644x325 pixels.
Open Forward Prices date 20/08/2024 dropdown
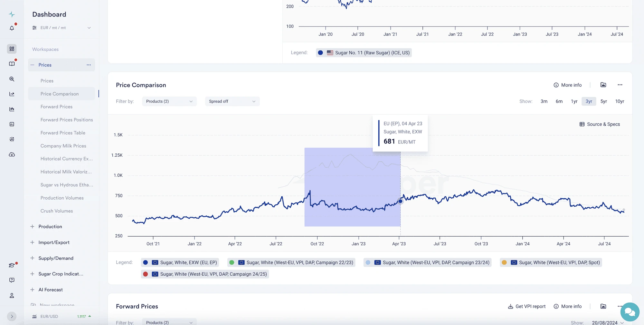pos(608,322)
